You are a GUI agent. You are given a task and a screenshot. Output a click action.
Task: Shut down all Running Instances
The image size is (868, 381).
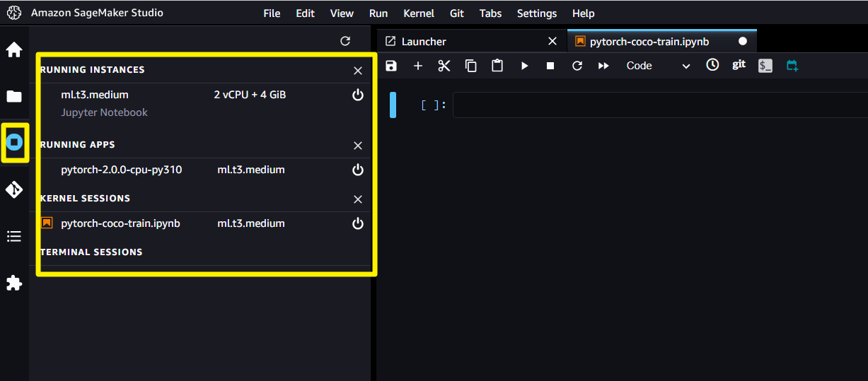coord(358,71)
